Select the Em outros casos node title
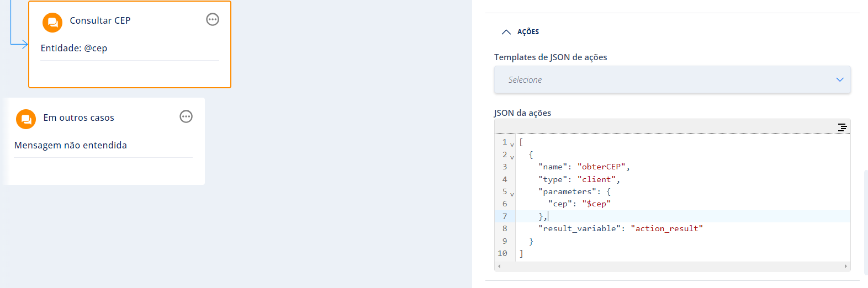Screen dimensions: 868x288 point(79,118)
